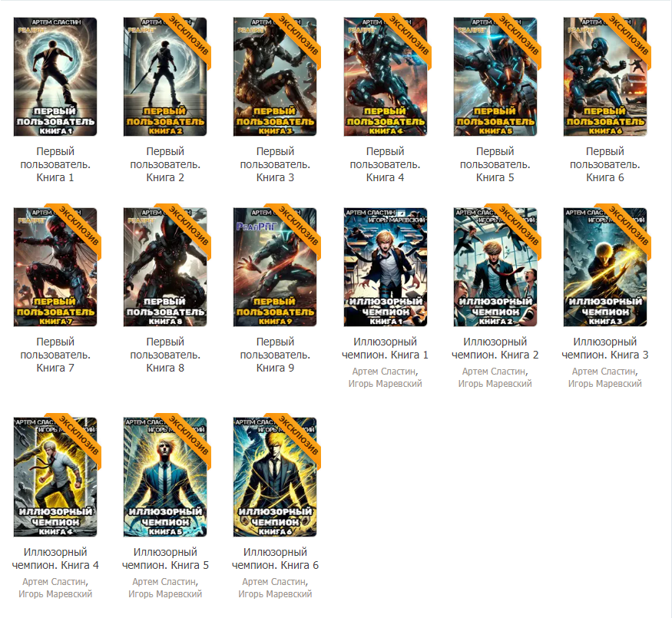Click title link 'Иллюзорный чемпион. Книга 4'
This screenshot has width=672, height=618.
[x=55, y=558]
